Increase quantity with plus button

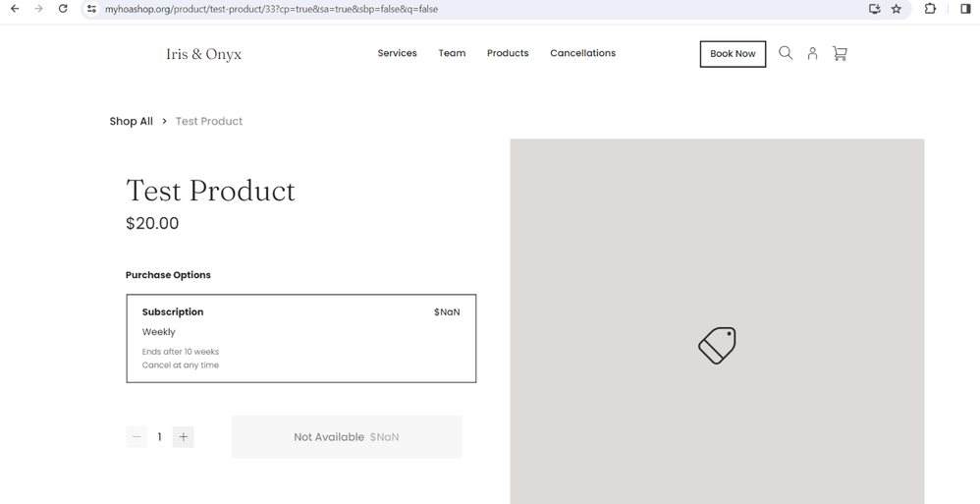[x=184, y=437]
